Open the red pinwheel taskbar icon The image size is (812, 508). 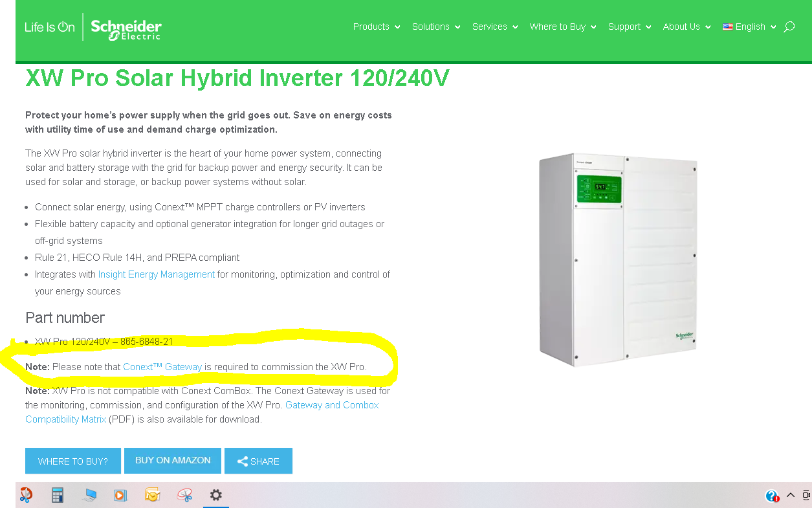pos(185,495)
